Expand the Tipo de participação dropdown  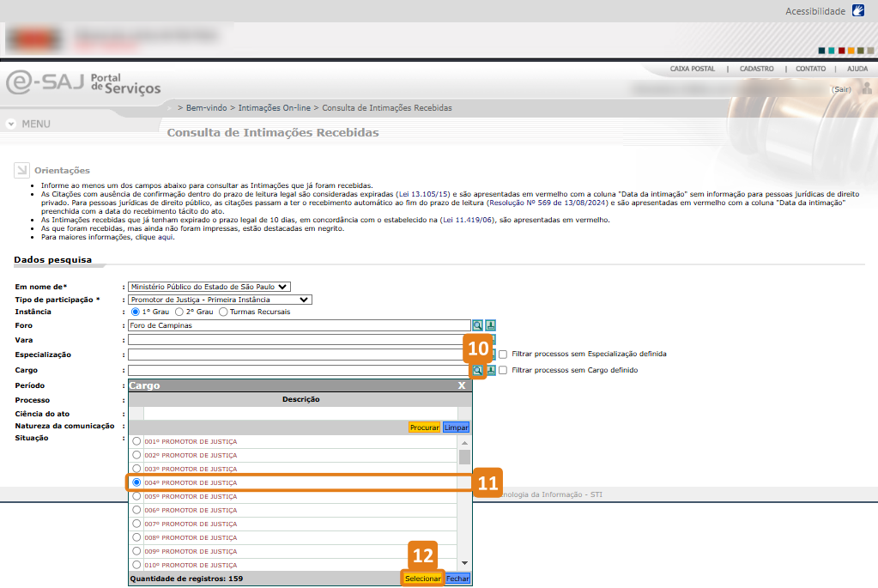click(x=220, y=300)
